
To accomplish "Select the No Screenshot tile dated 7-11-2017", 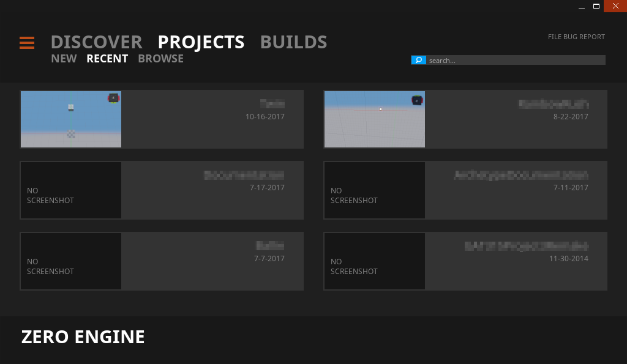I will point(375,190).
